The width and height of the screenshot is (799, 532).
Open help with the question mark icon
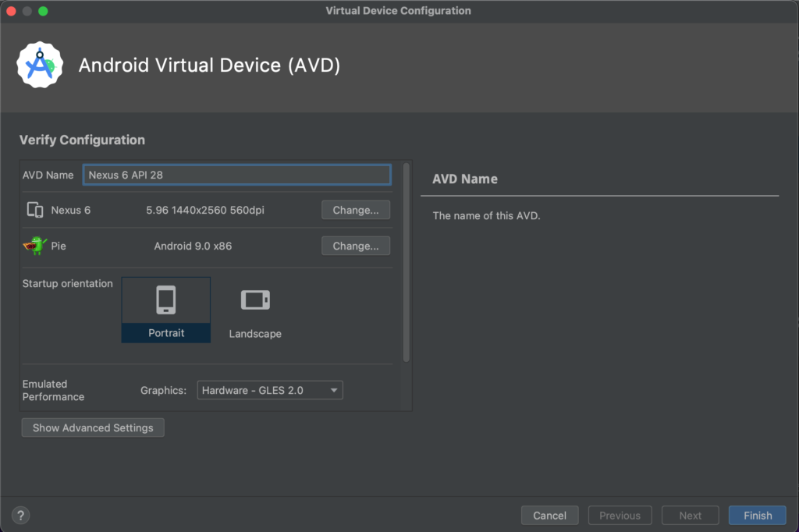coord(20,515)
